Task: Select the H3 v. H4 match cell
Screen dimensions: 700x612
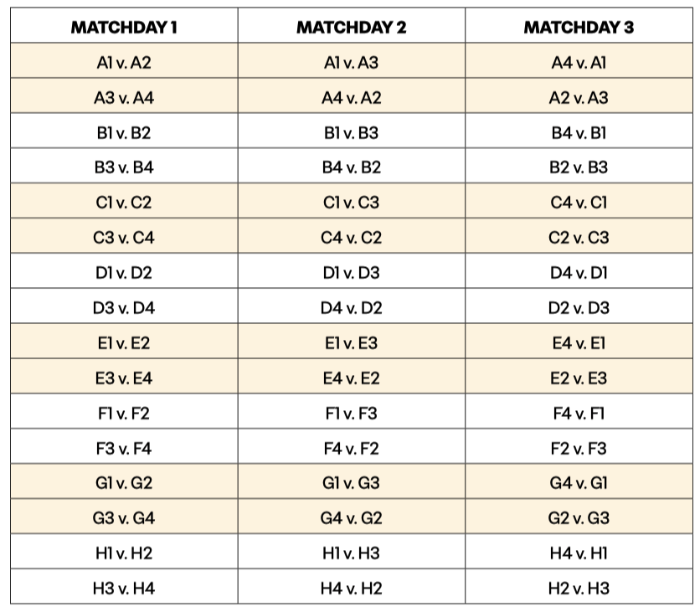Action: click(x=124, y=589)
